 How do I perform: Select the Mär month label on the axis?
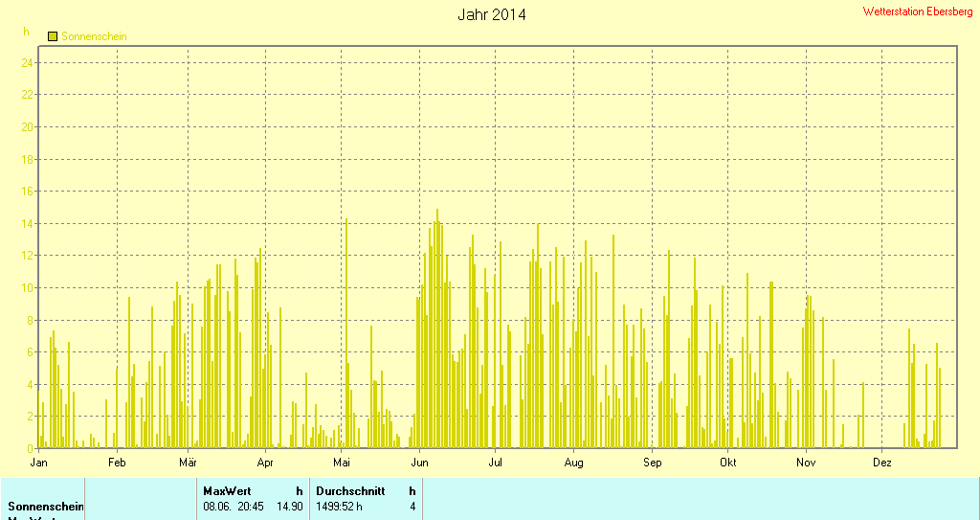(189, 463)
